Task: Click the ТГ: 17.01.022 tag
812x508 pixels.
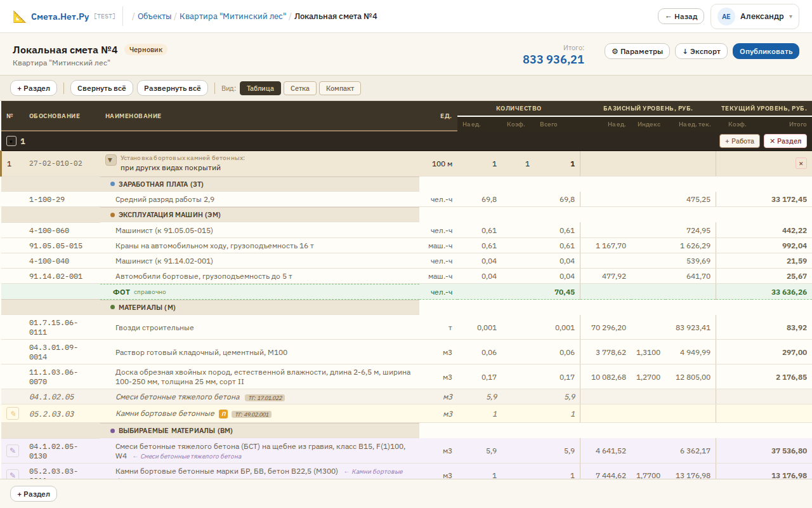Action: coord(265,398)
